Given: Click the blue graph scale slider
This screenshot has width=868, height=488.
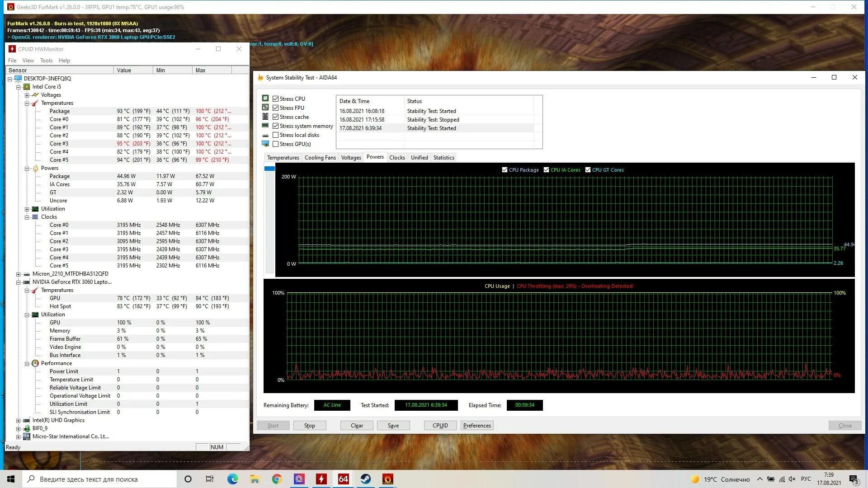Looking at the screenshot, I should (x=269, y=169).
